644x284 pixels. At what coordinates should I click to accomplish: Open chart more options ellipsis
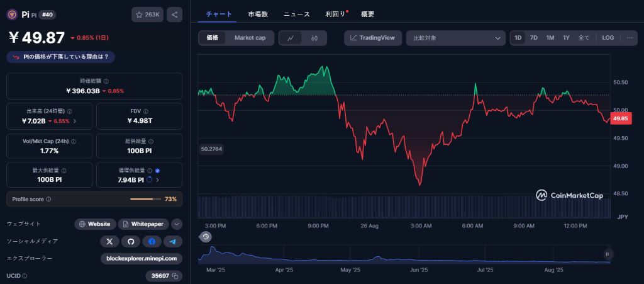630,38
